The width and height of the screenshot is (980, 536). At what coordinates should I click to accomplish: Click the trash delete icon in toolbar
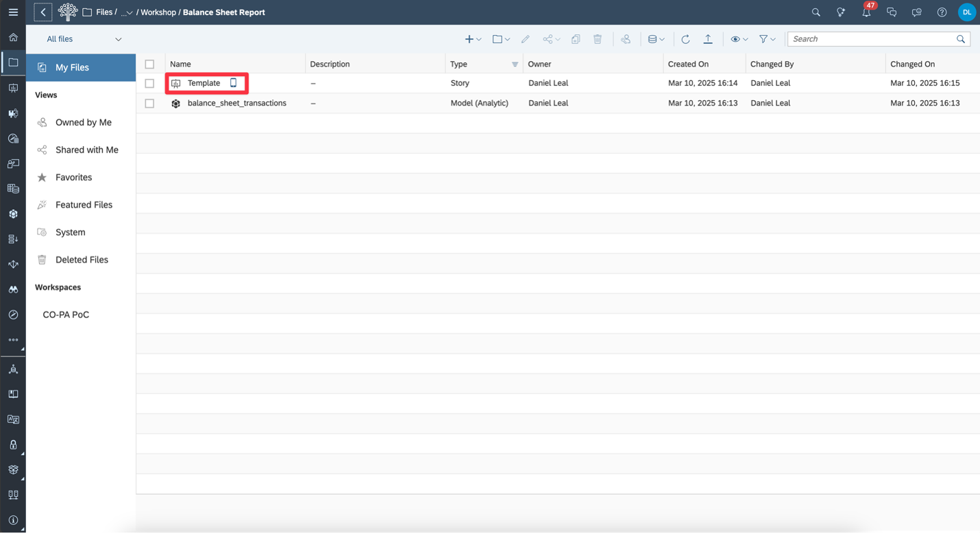tap(598, 39)
